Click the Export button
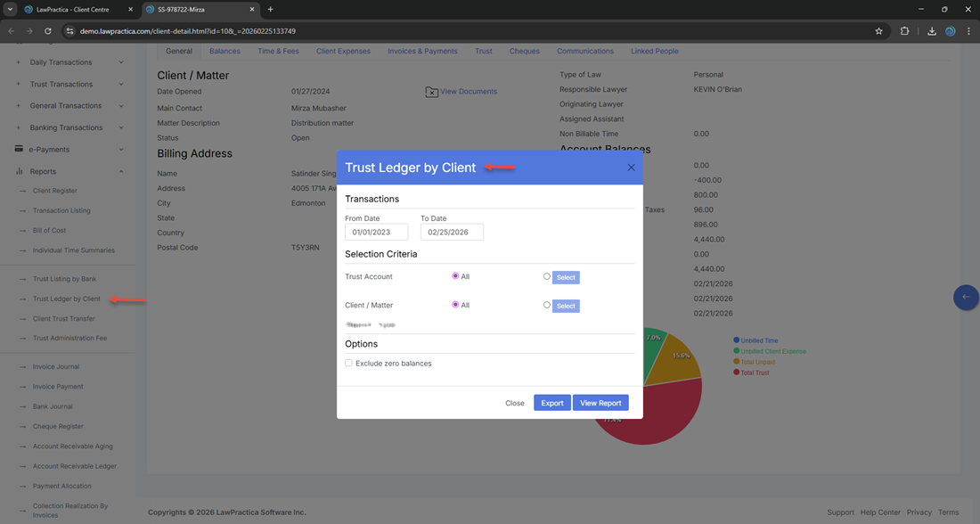This screenshot has height=524, width=980. [551, 403]
